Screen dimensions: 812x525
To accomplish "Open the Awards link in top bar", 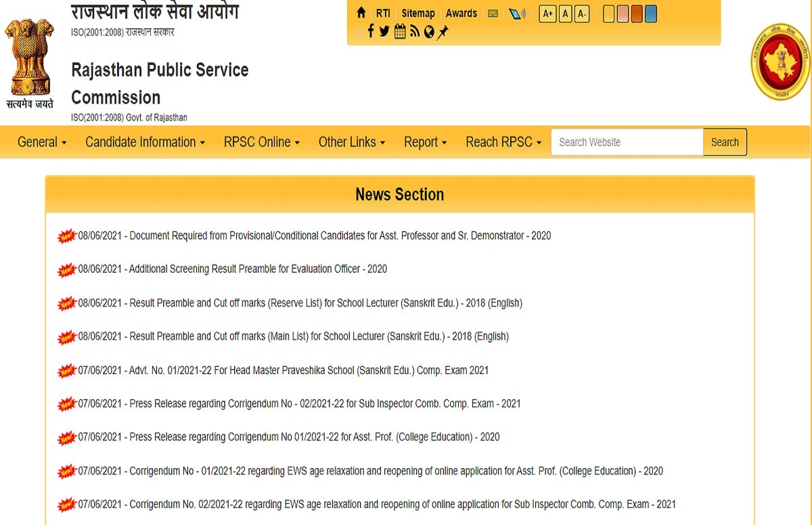I will click(461, 14).
